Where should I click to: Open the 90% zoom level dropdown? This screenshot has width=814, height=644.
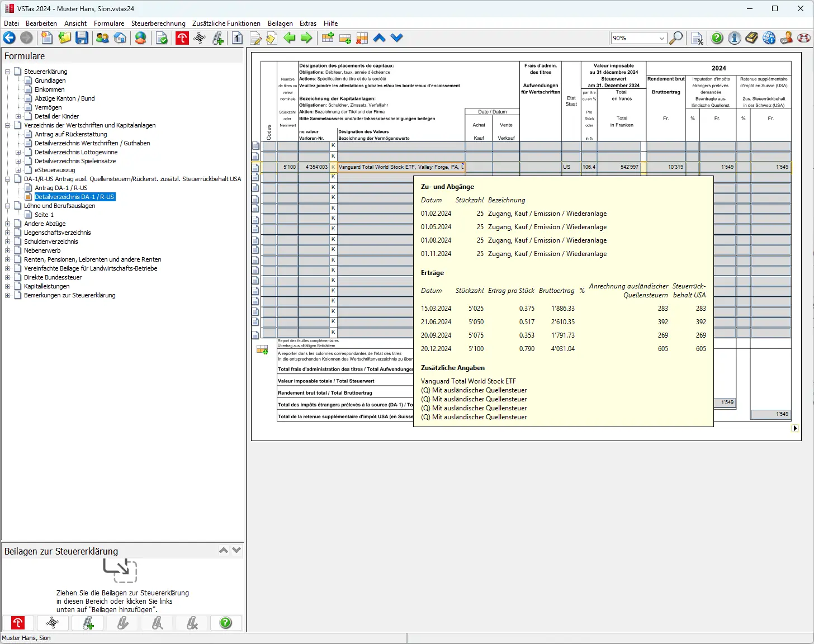tap(662, 38)
